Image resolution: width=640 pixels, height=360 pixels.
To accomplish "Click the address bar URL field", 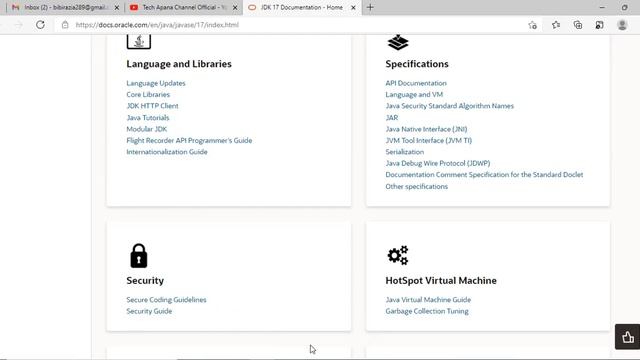I will (290, 25).
